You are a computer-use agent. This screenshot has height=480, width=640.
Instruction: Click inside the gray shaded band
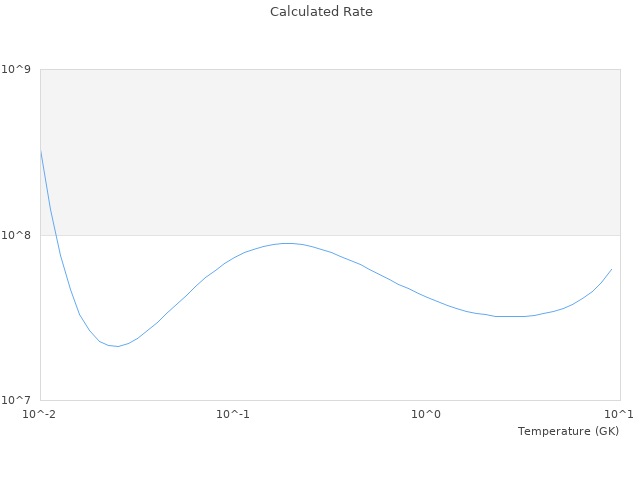click(x=330, y=150)
